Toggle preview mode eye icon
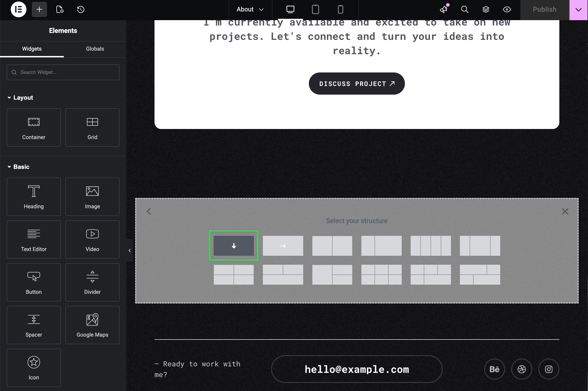The width and height of the screenshot is (588, 391). (507, 9)
